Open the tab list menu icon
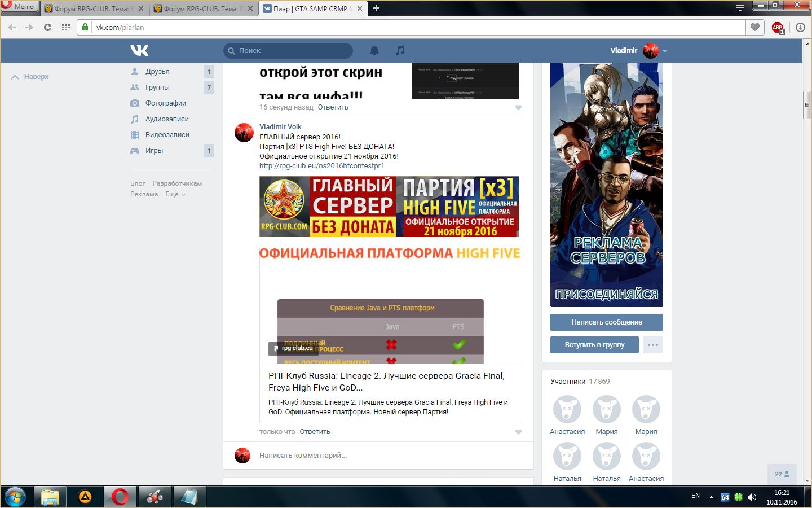This screenshot has height=508, width=812. pos(740,8)
